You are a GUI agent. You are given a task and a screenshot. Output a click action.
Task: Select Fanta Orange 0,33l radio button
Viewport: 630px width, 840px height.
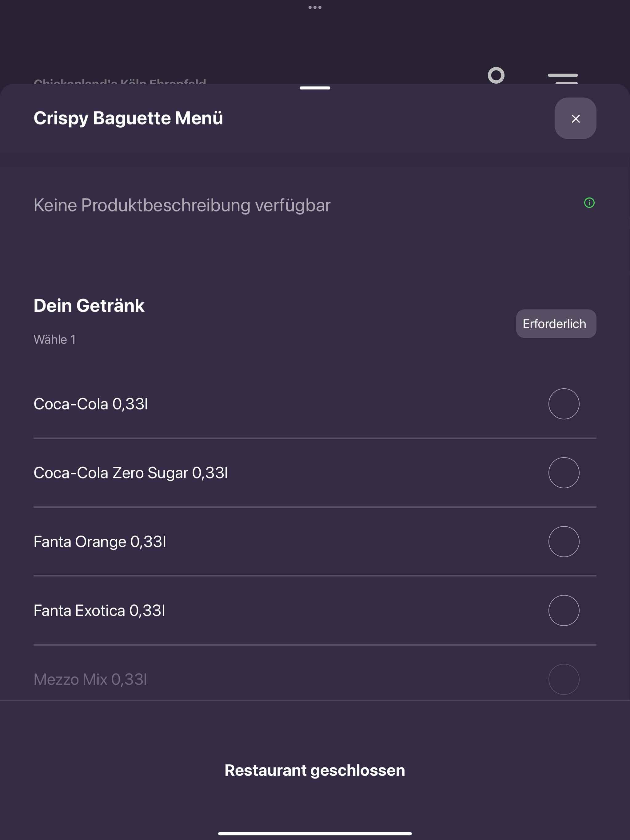tap(564, 541)
